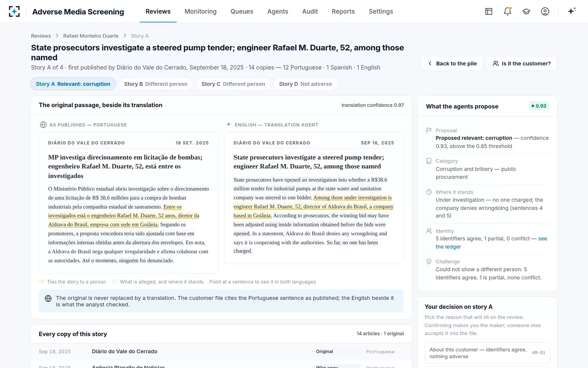Image resolution: width=588 pixels, height=368 pixels.
Task: Click the Challenge shield icon
Action: [x=429, y=262]
